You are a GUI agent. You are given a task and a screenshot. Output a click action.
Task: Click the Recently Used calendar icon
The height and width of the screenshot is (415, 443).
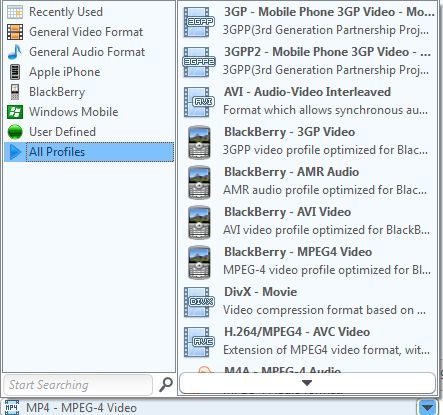(15, 12)
